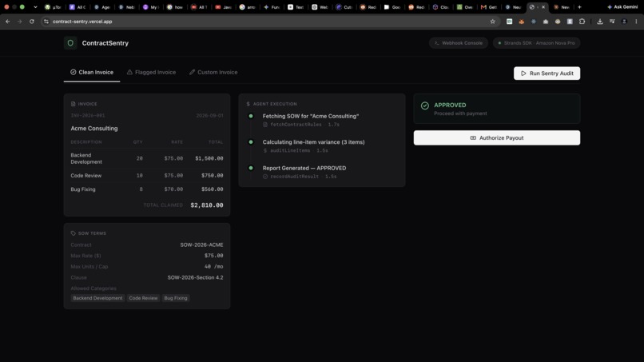This screenshot has height=362, width=644.
Task: Open the Chrome three-dot menu
Action: click(x=636, y=22)
